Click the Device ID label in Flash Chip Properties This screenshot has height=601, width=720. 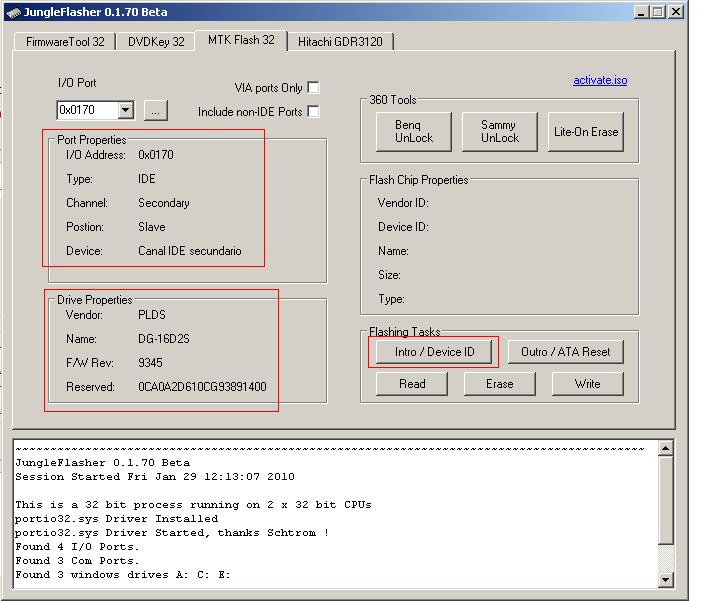[403, 227]
